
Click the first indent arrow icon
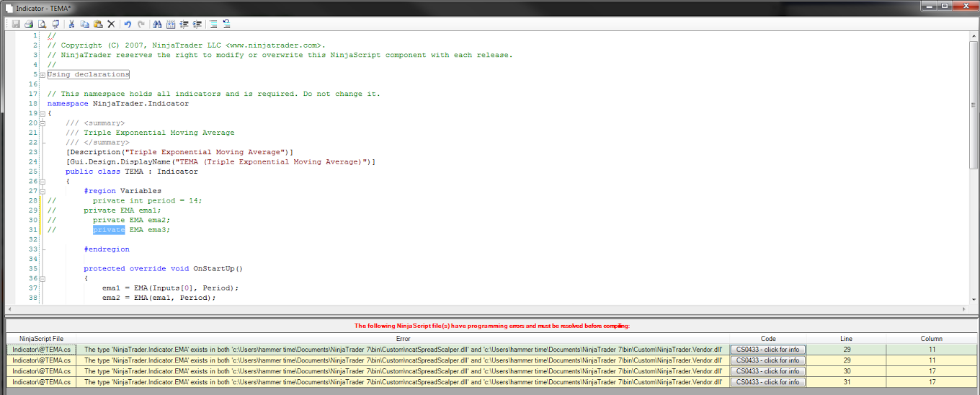(x=184, y=24)
